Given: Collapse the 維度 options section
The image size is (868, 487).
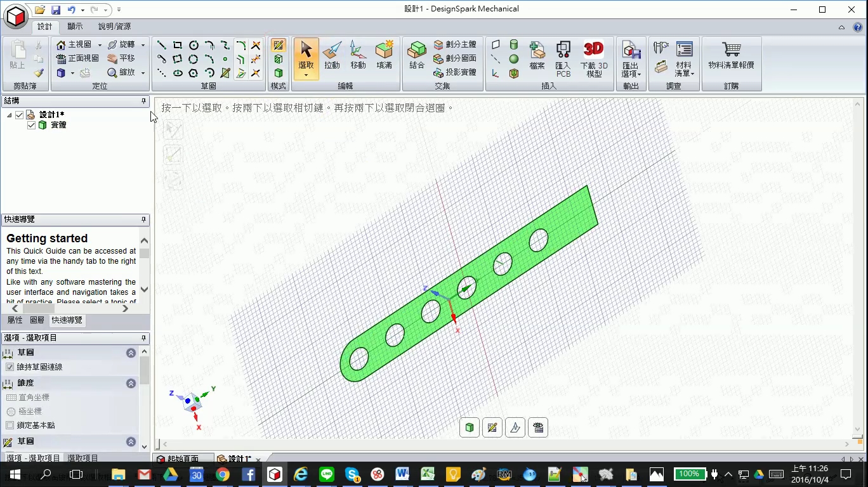Looking at the screenshot, I should tap(131, 384).
